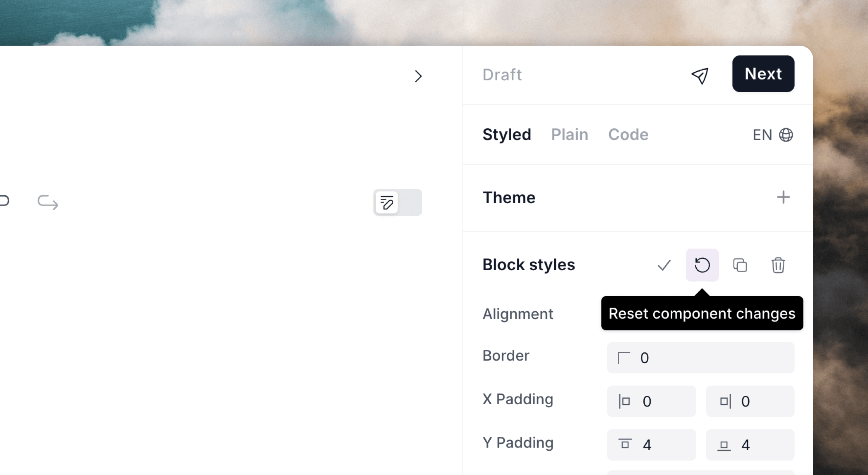Click the paper plane send test icon
Viewport: 868px width, 475px height.
click(x=700, y=76)
